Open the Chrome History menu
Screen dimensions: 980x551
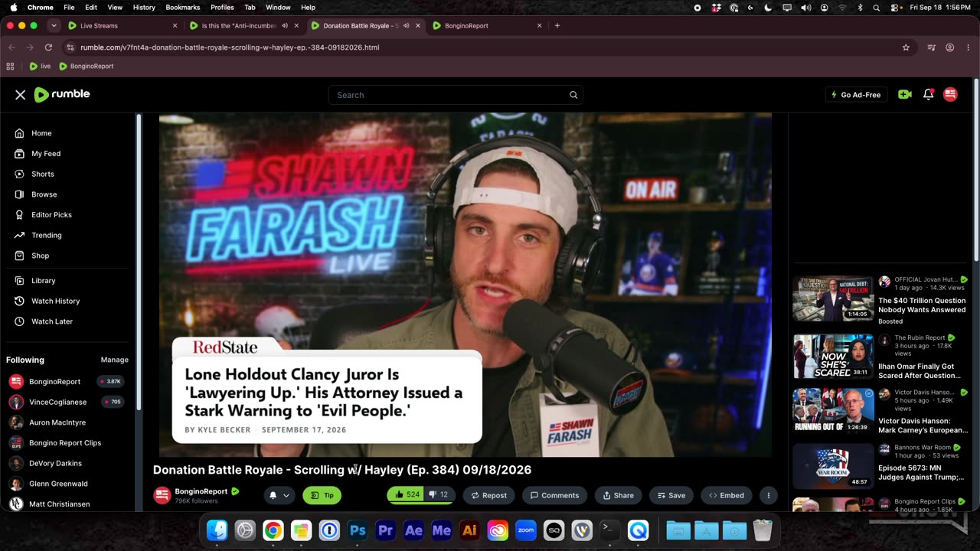coord(144,7)
